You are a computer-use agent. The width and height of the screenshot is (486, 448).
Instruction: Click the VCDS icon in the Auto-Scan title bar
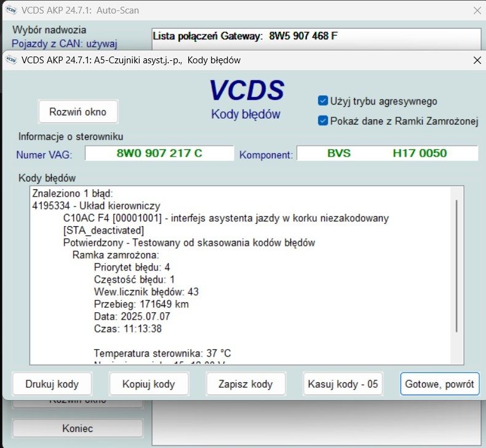11,10
